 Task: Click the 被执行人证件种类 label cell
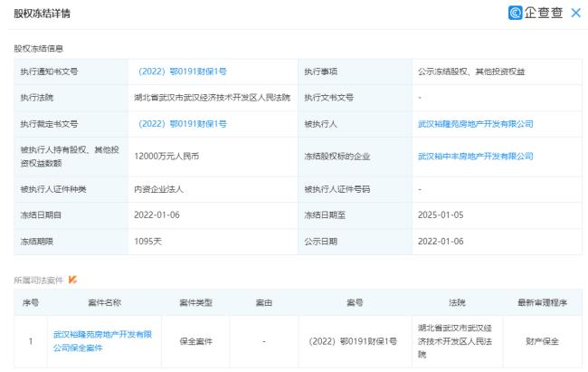tap(71, 189)
